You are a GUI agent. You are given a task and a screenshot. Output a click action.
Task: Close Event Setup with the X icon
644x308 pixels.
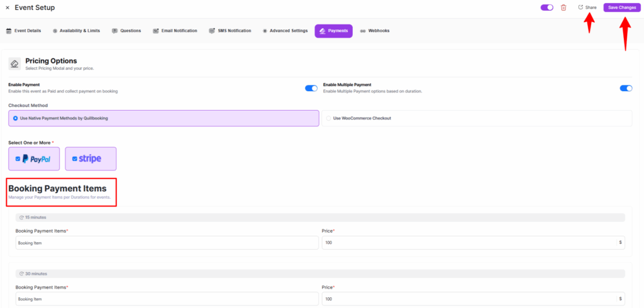tap(8, 8)
